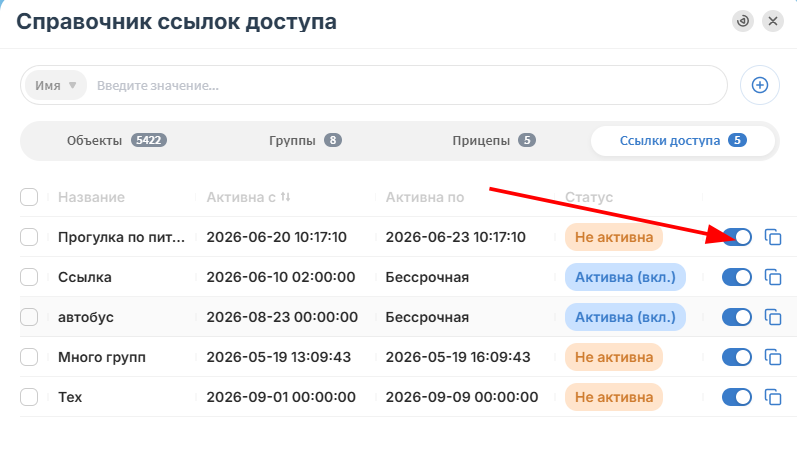The height and width of the screenshot is (450, 797).
Task: Click the add new access link plus icon
Action: [759, 85]
